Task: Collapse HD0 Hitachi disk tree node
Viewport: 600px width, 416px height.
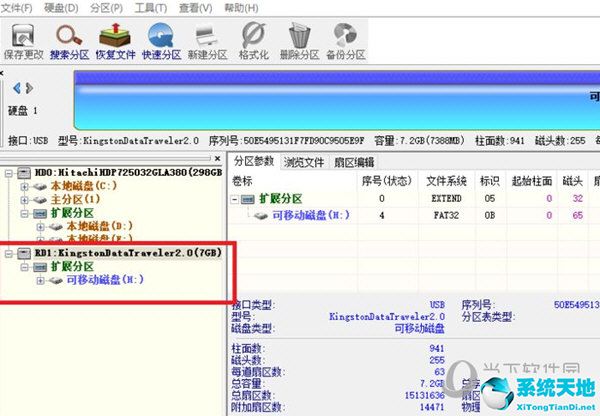Action: (9, 173)
